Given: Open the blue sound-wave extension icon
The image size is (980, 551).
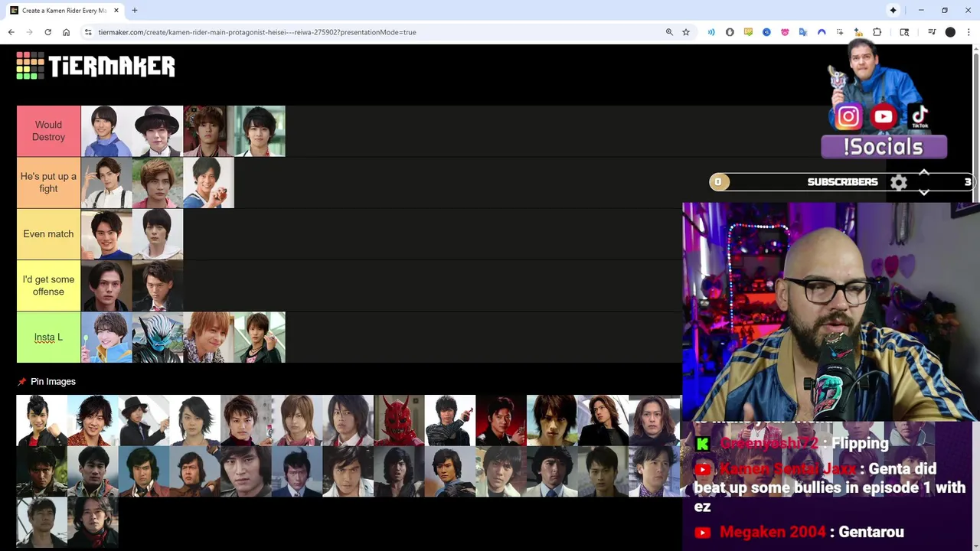Looking at the screenshot, I should coord(711,32).
